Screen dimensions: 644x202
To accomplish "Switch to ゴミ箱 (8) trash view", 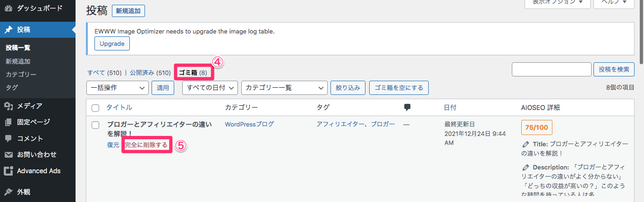I will click(193, 73).
